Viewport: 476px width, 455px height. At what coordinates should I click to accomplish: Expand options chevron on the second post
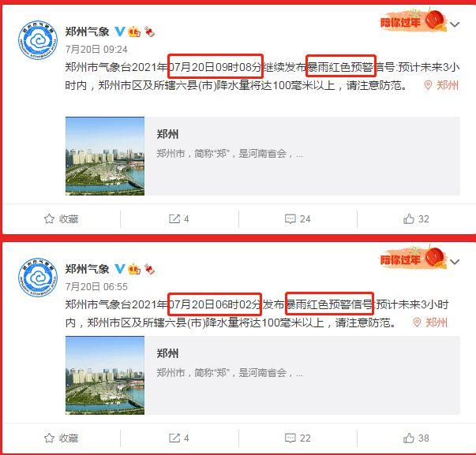[x=455, y=262]
